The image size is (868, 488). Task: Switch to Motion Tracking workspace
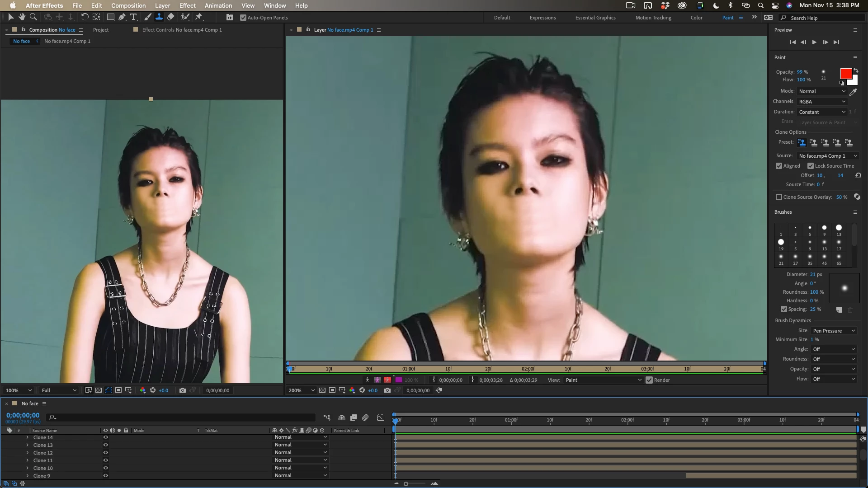pyautogui.click(x=653, y=18)
